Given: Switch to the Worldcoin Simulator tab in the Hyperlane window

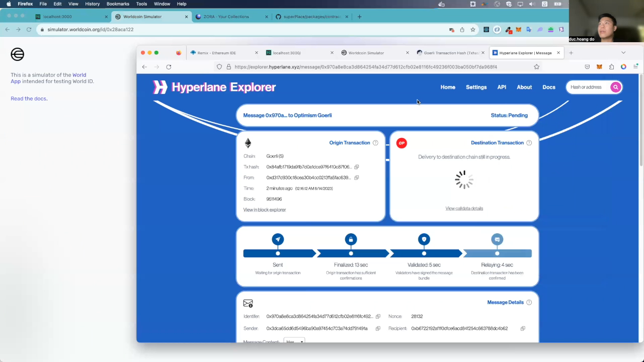Looking at the screenshot, I should click(374, 53).
